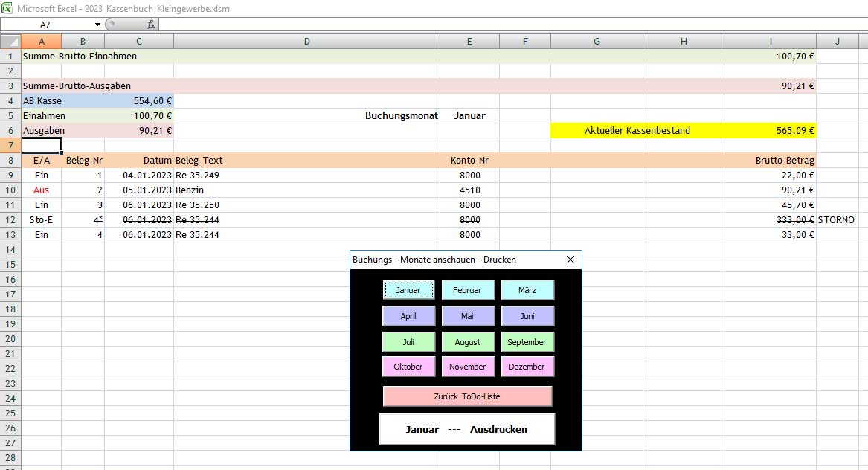Choose the Februar month button
Screen dimensions: 868x470
click(x=467, y=290)
